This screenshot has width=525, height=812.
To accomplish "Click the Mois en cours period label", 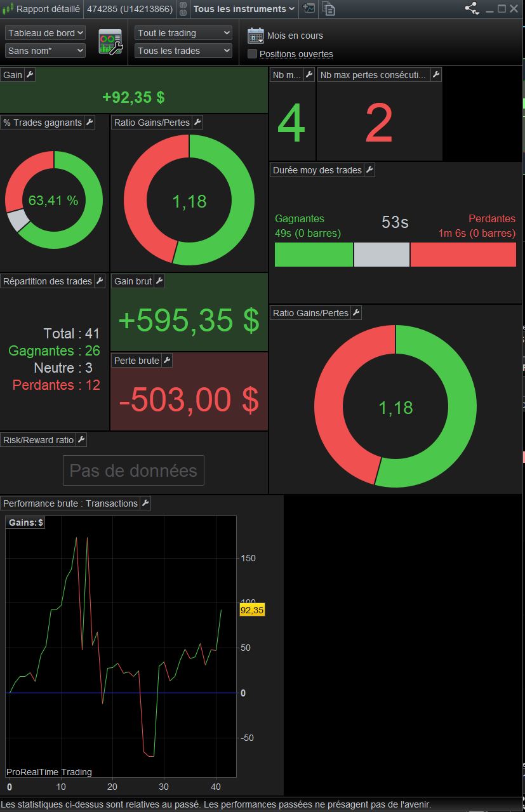I will pyautogui.click(x=295, y=36).
